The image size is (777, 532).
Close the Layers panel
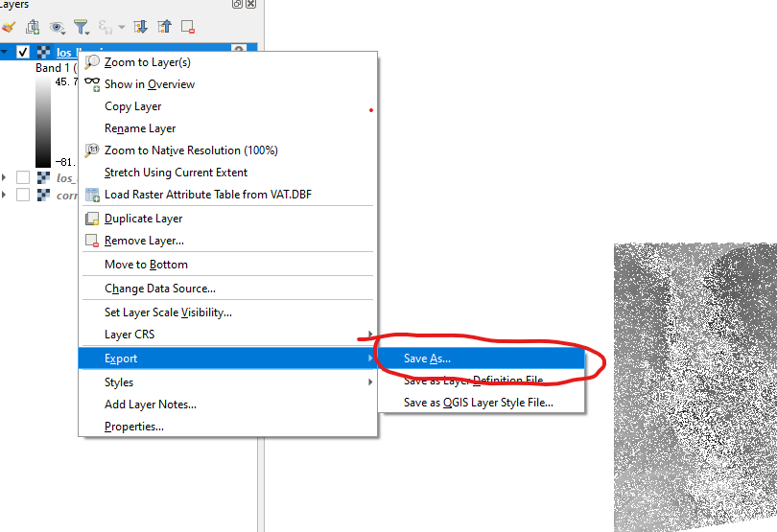[250, 4]
